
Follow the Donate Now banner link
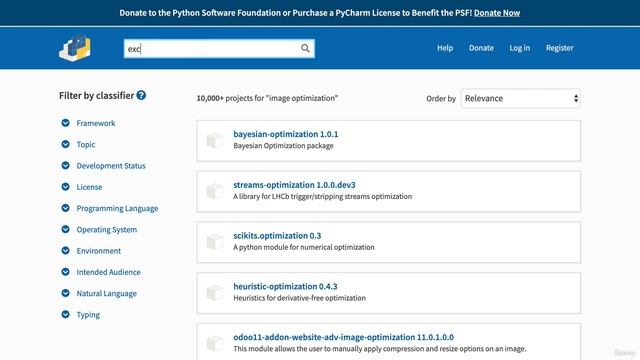click(497, 13)
